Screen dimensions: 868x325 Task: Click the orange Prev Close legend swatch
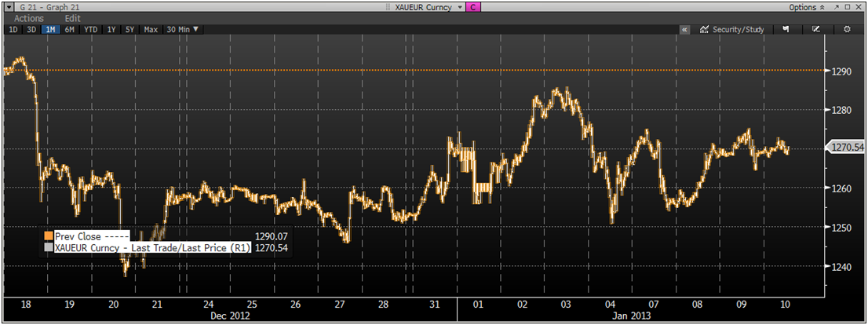coord(49,236)
